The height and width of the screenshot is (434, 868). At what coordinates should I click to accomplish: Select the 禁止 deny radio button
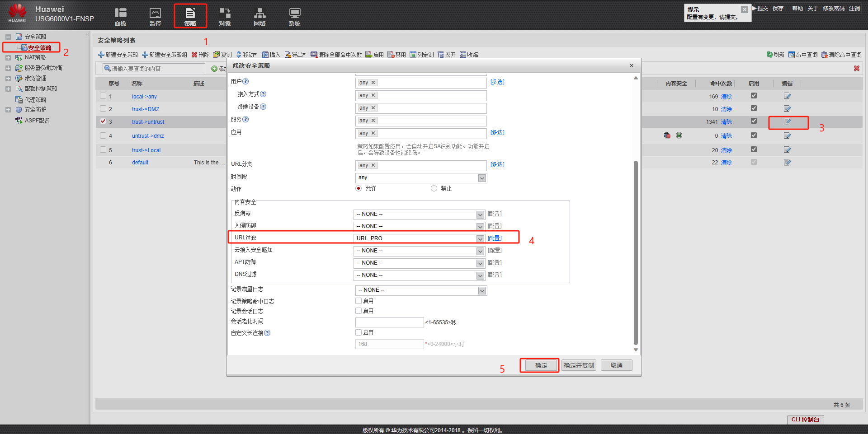pos(434,189)
